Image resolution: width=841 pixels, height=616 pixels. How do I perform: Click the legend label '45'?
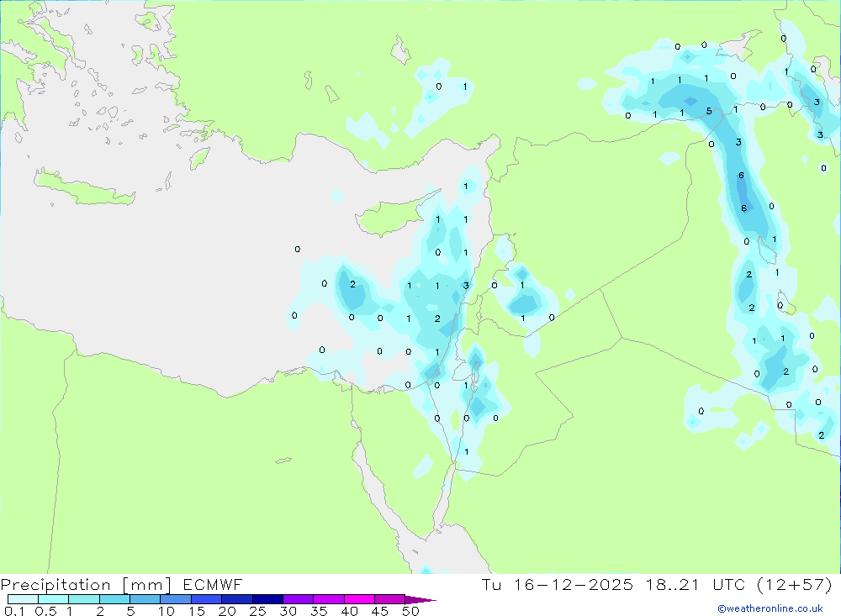point(380,611)
